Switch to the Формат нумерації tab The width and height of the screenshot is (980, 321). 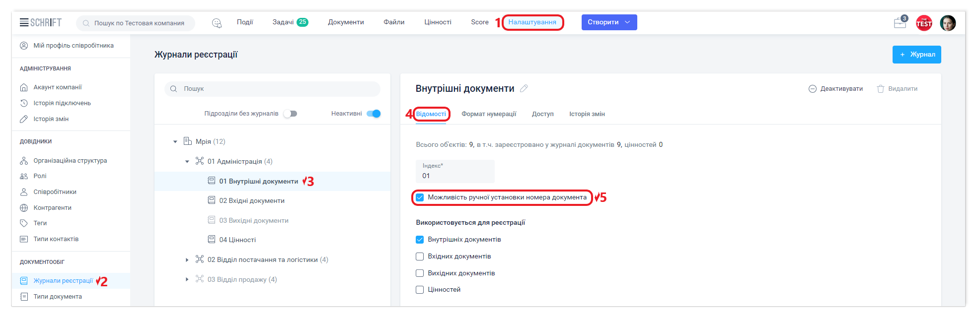489,114
